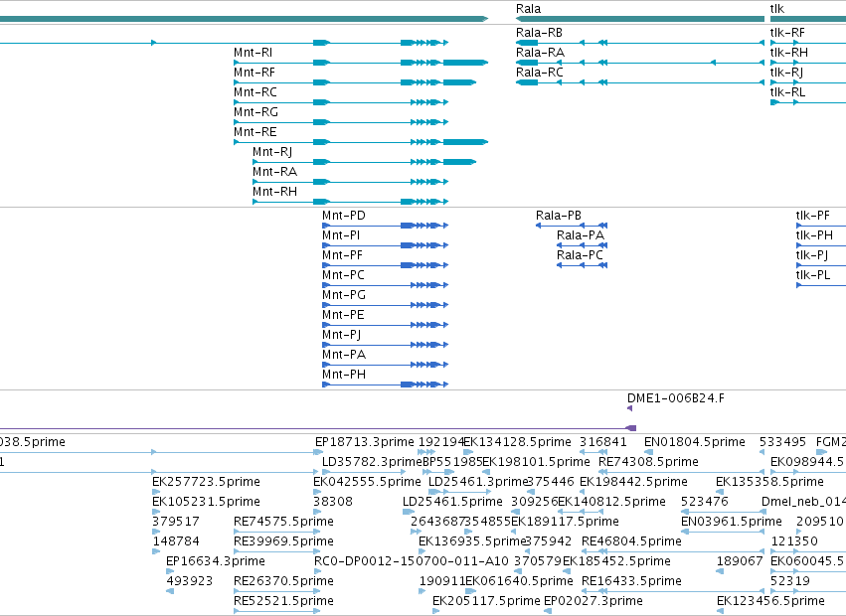Screen dimensions: 846x616
Task: Open CDS feature Mnt-PJ
Action: click(342, 336)
